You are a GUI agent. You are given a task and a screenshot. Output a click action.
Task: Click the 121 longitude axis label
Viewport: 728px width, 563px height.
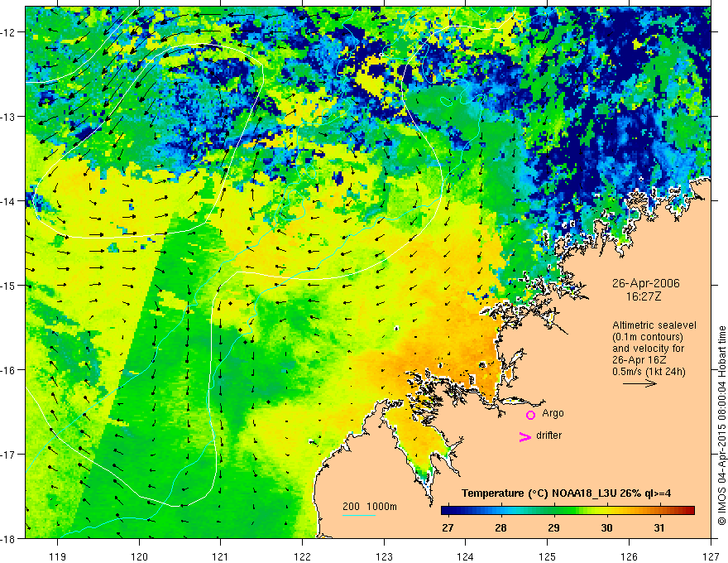coord(221,557)
